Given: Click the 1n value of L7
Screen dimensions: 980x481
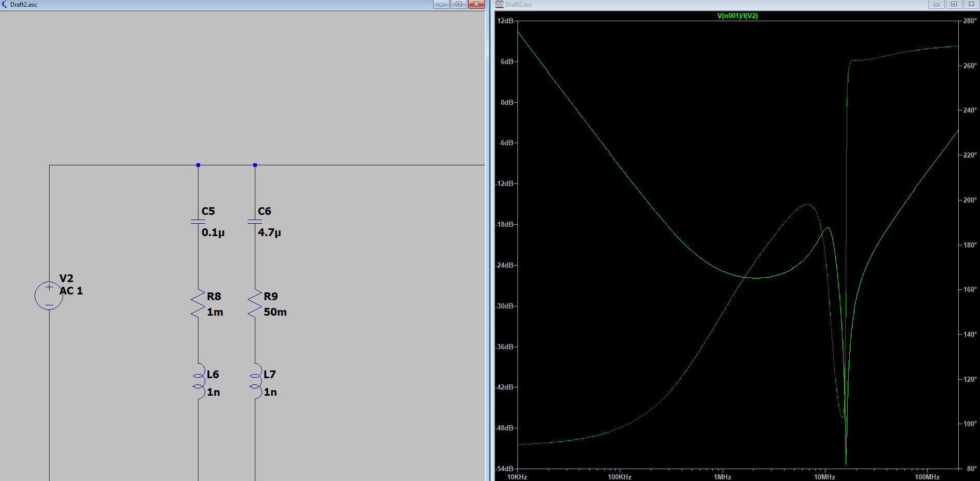Looking at the screenshot, I should click(x=270, y=392).
